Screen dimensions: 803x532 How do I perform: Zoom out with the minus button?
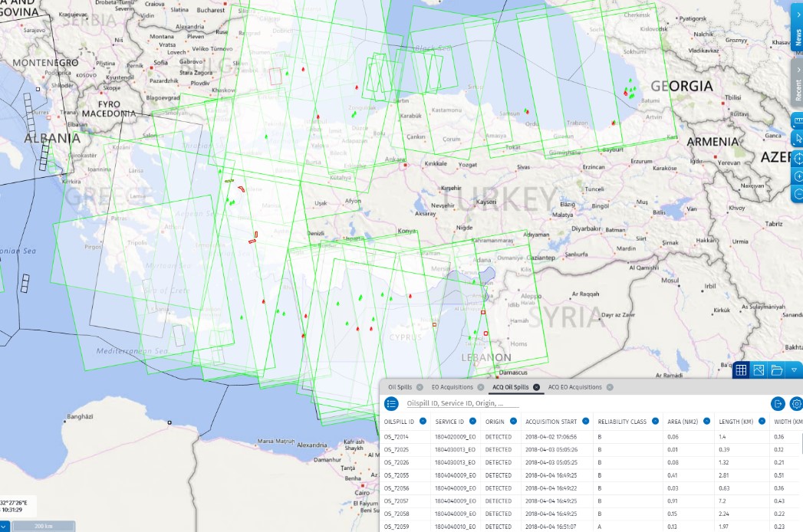tap(798, 194)
